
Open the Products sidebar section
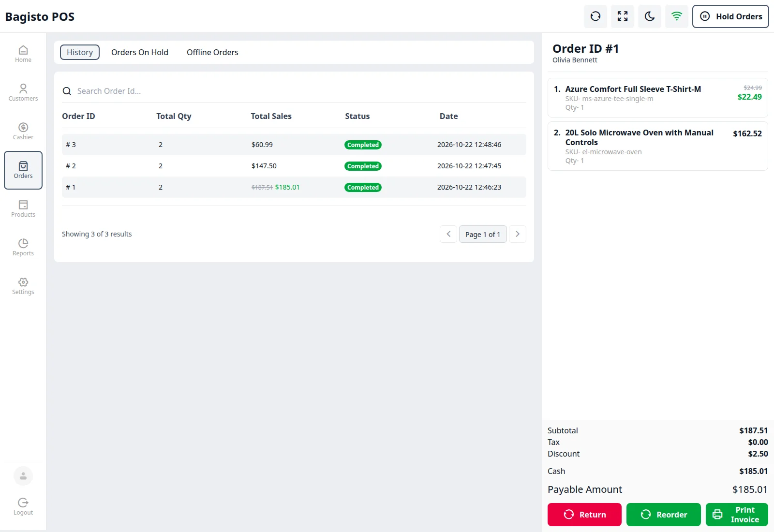[x=23, y=208]
